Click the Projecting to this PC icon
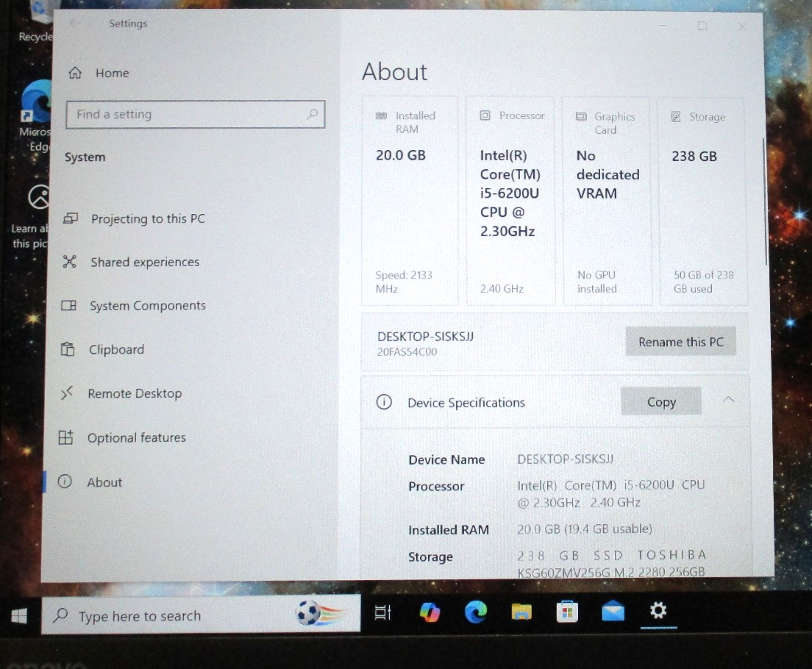812x669 pixels. point(71,218)
